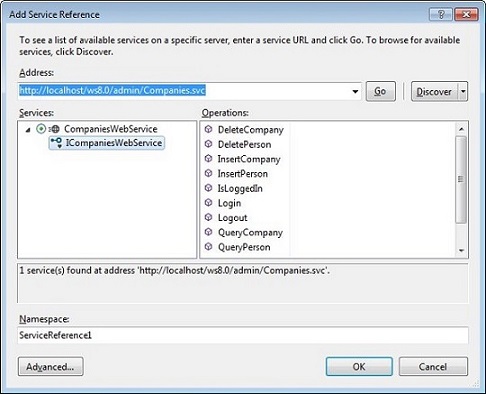Open the Advanced... settings button
The image size is (486, 394).
pyautogui.click(x=51, y=367)
